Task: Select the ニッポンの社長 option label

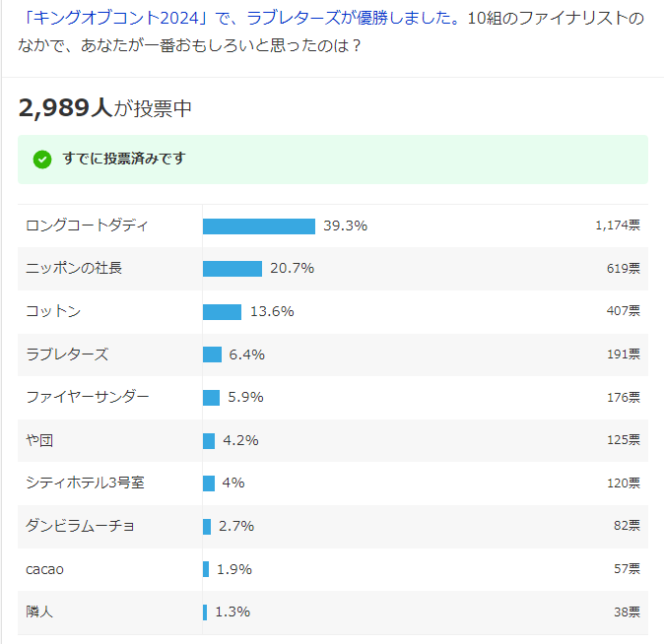Action: [74, 268]
